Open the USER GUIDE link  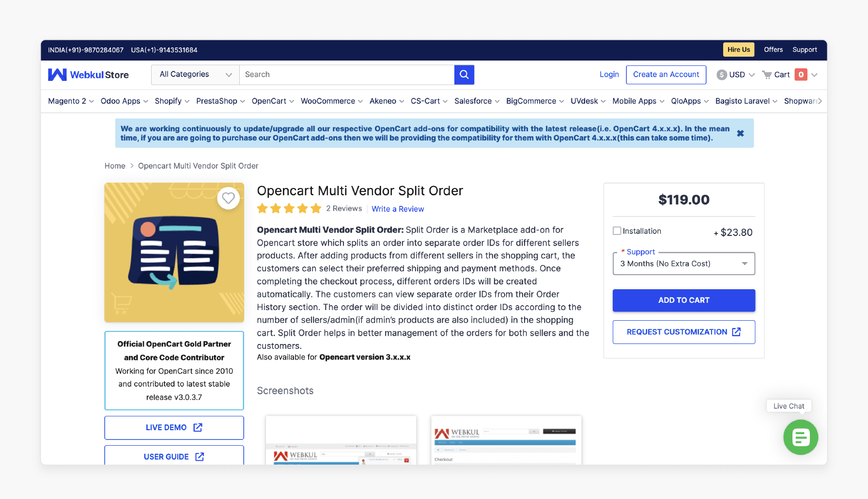pos(174,456)
